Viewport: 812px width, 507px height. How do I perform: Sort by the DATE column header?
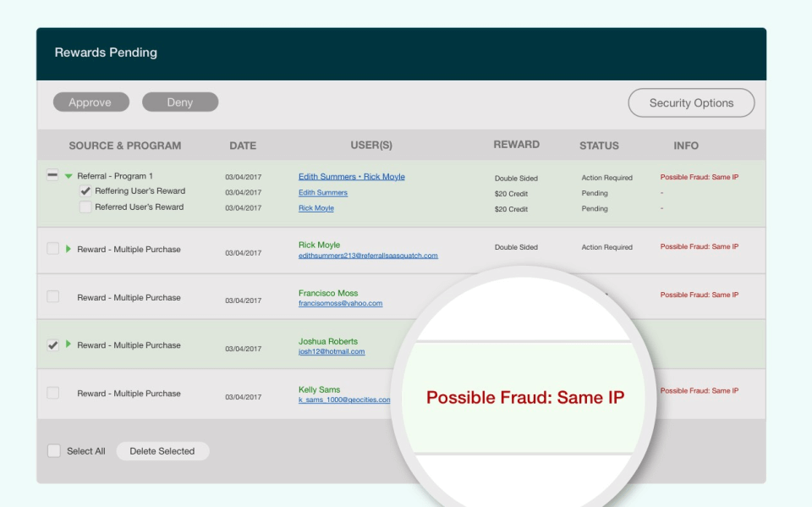click(x=243, y=146)
